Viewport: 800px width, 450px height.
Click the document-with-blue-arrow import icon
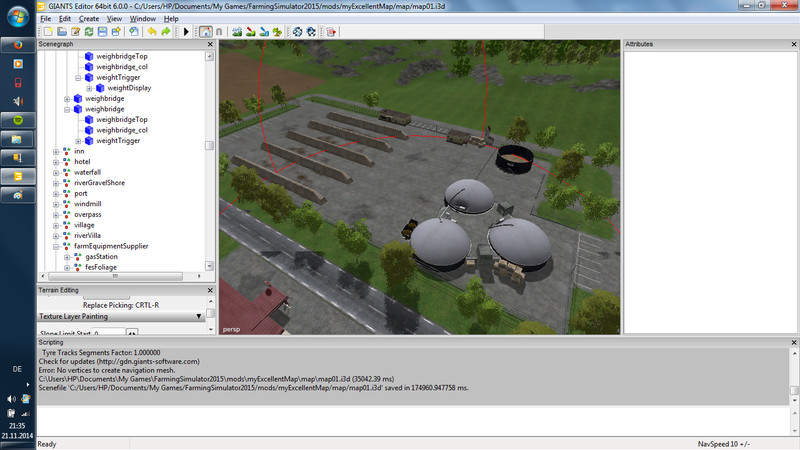(134, 32)
